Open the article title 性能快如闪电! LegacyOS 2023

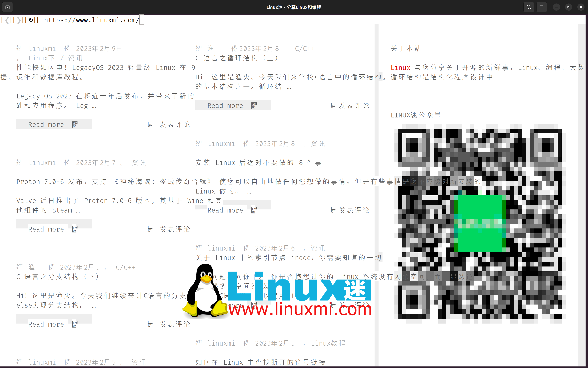pos(106,68)
